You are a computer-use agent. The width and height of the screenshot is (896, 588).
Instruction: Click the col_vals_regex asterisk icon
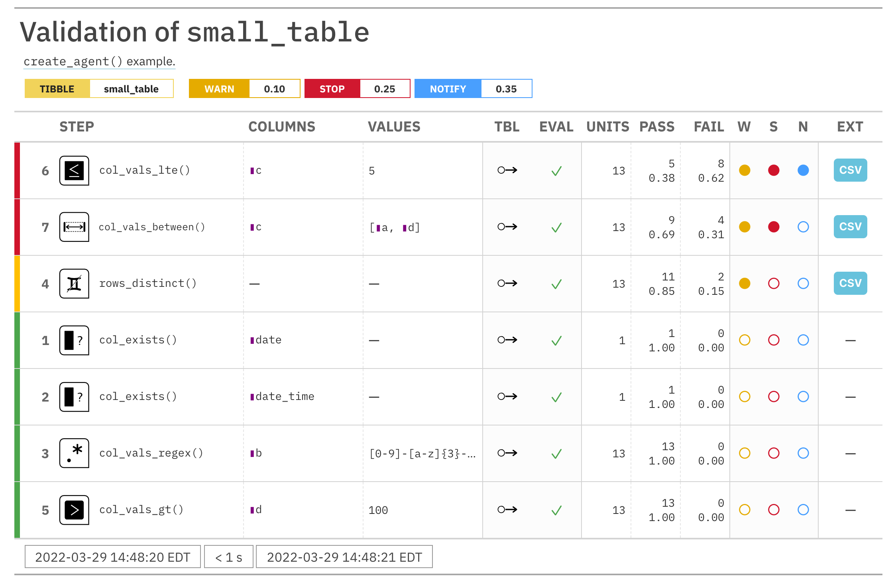(74, 453)
